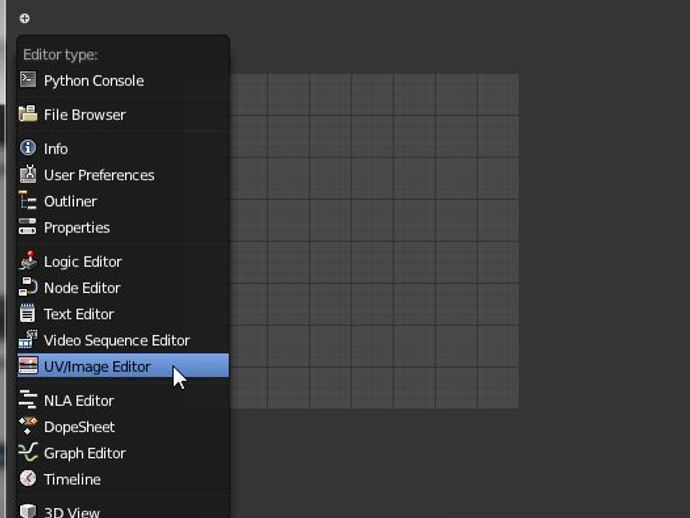Click the Properties icon
This screenshot has width=690, height=518.
point(28,226)
